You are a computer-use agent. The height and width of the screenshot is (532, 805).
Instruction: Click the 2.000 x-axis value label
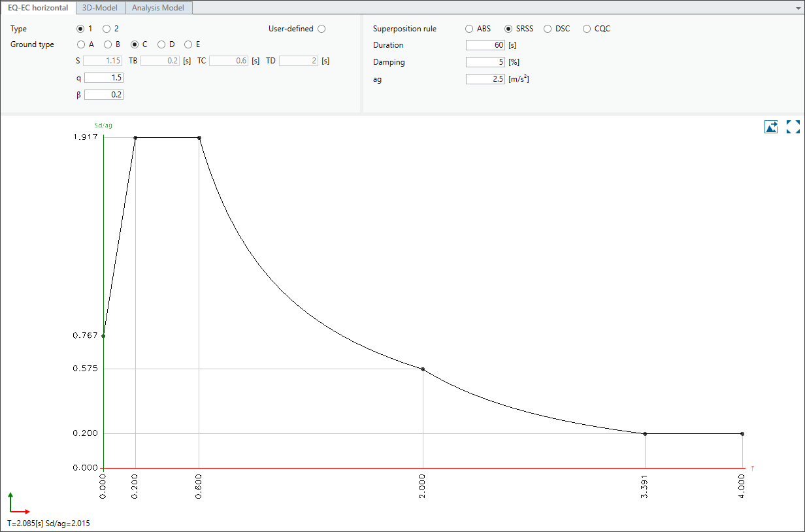pos(423,486)
